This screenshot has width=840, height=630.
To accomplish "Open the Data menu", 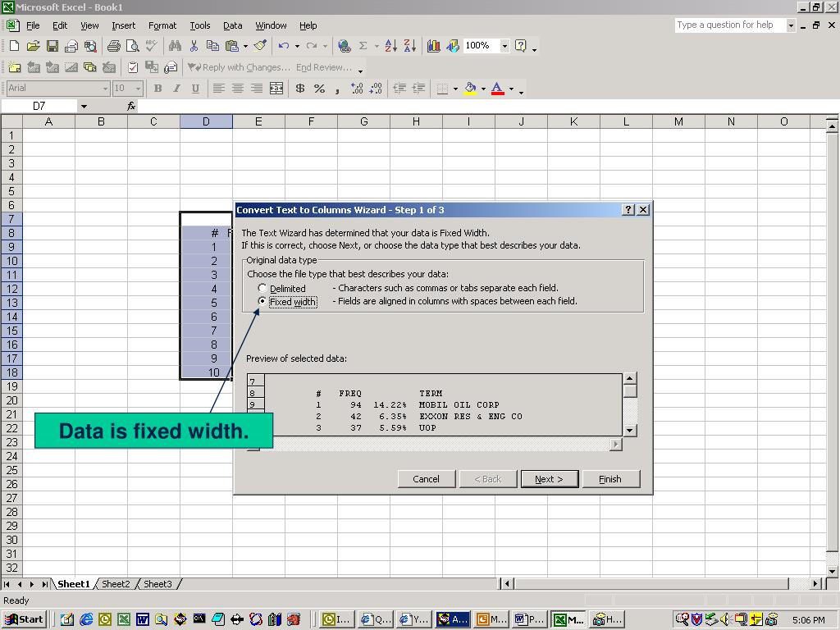I will [232, 25].
